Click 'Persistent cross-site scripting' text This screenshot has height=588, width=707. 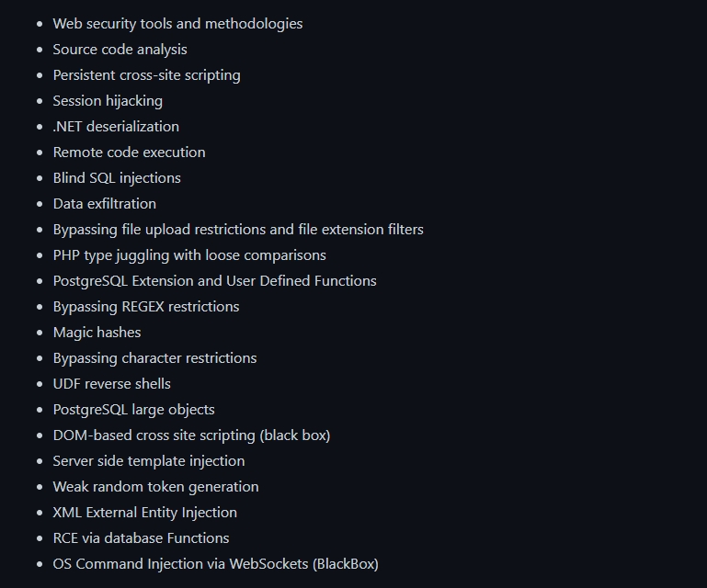146,75
